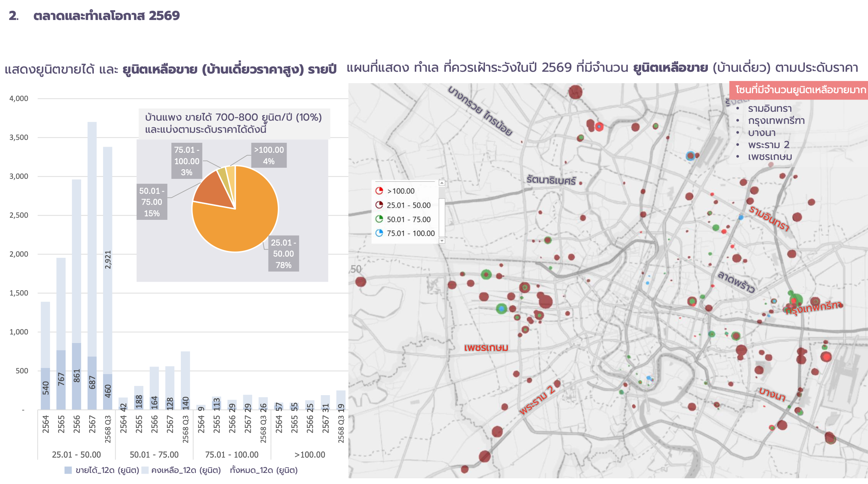Click the green 50.01 - 75.00 legend icon
This screenshot has height=484, width=868.
[x=379, y=219]
